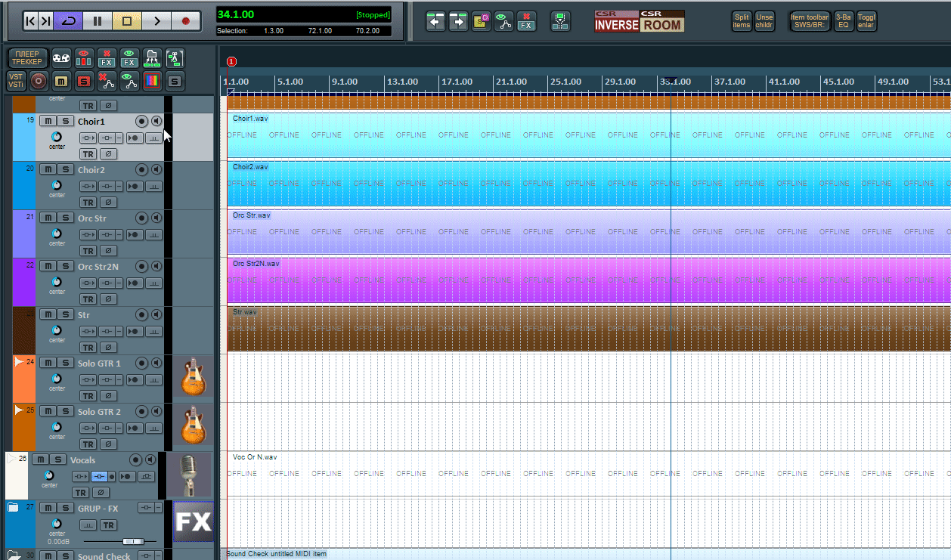This screenshot has width=951, height=560.
Task: Click the TR button on the Str track
Action: point(88,348)
